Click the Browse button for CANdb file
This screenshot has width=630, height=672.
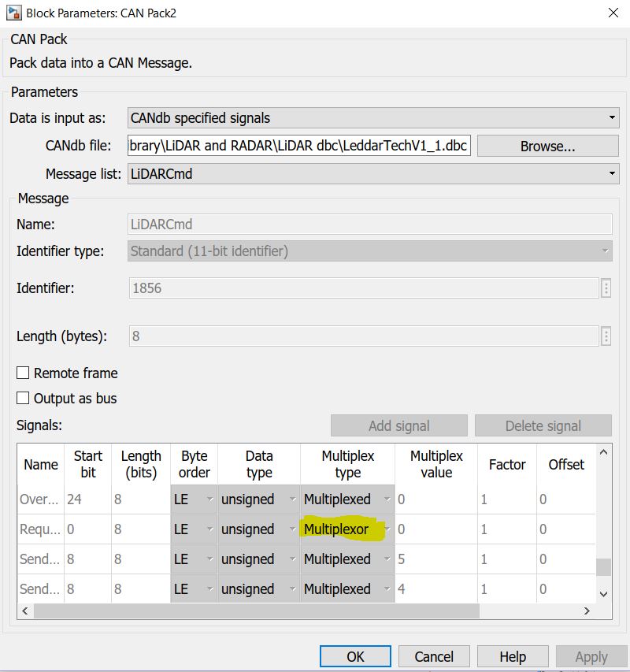click(547, 145)
